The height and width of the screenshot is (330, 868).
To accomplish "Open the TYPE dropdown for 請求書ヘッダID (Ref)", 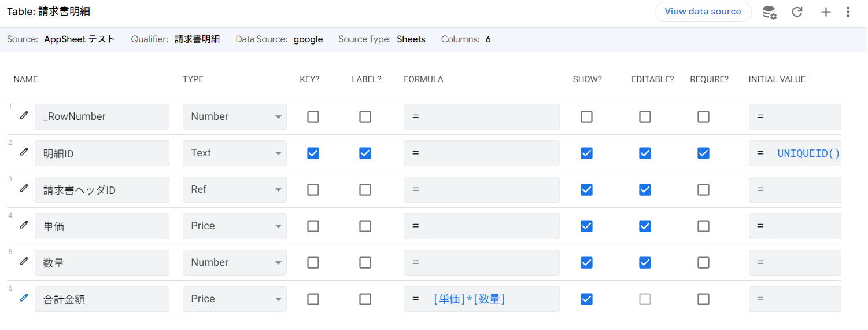I will [x=234, y=190].
